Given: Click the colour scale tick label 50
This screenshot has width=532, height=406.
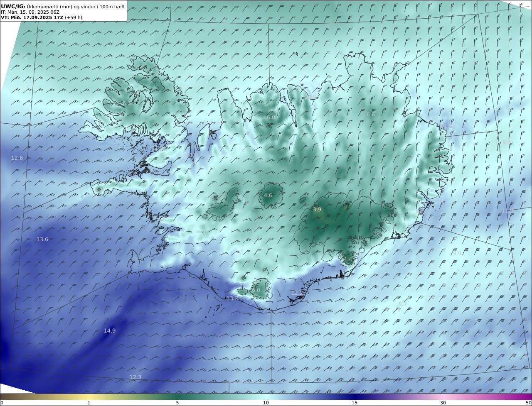Looking at the screenshot, I should (529, 403).
